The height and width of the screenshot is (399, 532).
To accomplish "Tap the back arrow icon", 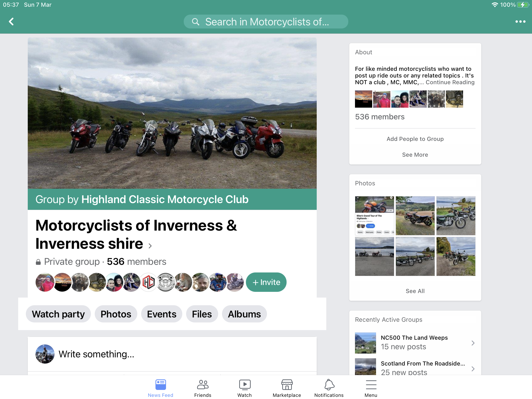I will click(x=11, y=22).
